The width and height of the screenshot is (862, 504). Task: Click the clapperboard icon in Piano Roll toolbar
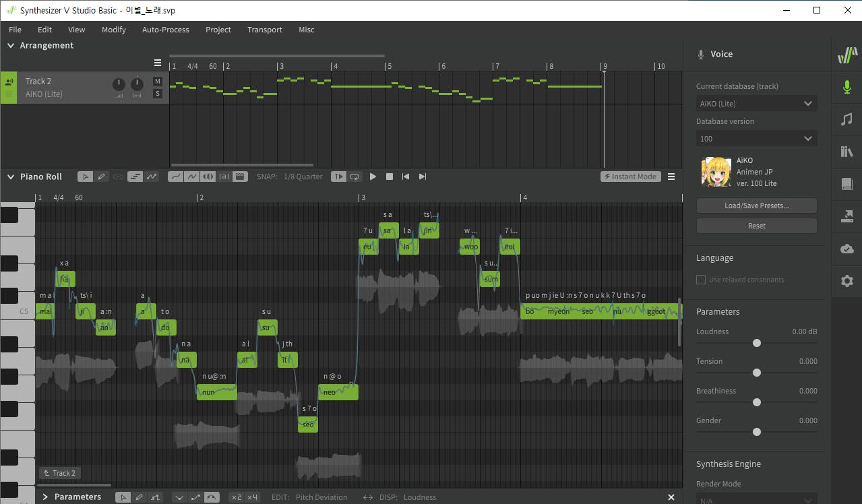pyautogui.click(x=241, y=177)
